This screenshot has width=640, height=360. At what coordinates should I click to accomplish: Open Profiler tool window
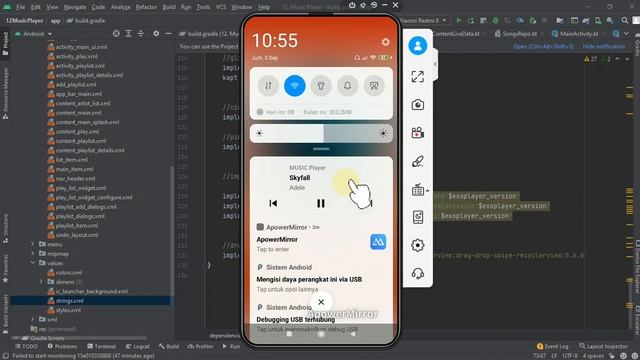click(200, 346)
